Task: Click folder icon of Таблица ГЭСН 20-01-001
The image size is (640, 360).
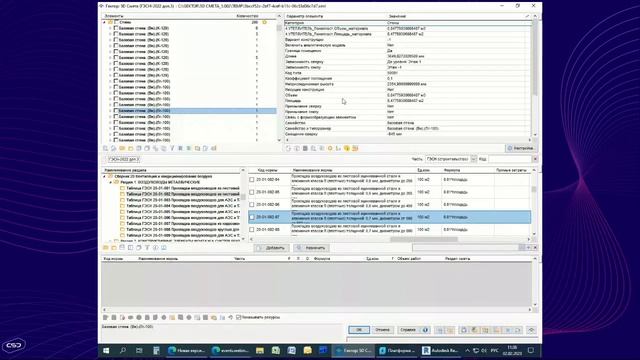Action: [x=122, y=188]
